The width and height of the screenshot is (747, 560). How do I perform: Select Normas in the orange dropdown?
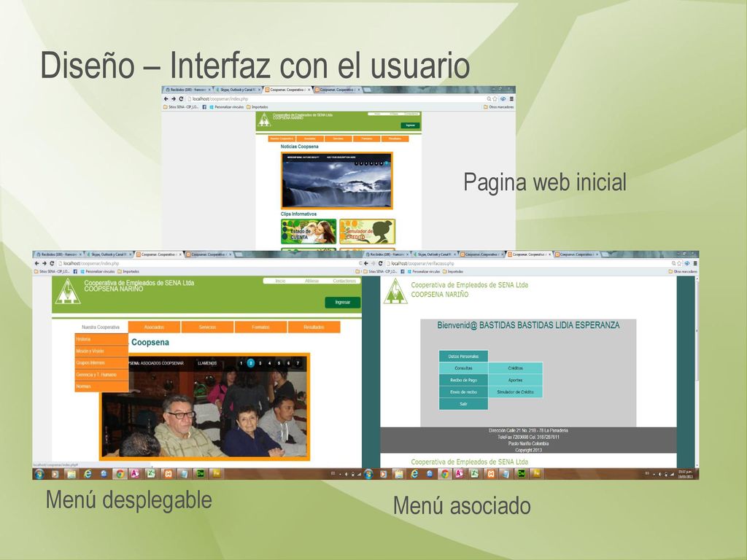(x=101, y=386)
